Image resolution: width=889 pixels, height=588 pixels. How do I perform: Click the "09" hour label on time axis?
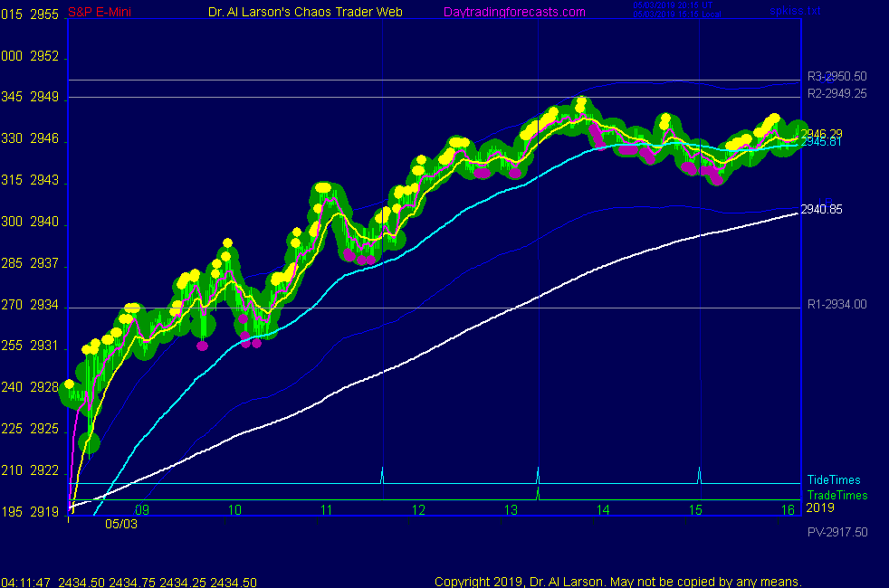[x=142, y=510]
